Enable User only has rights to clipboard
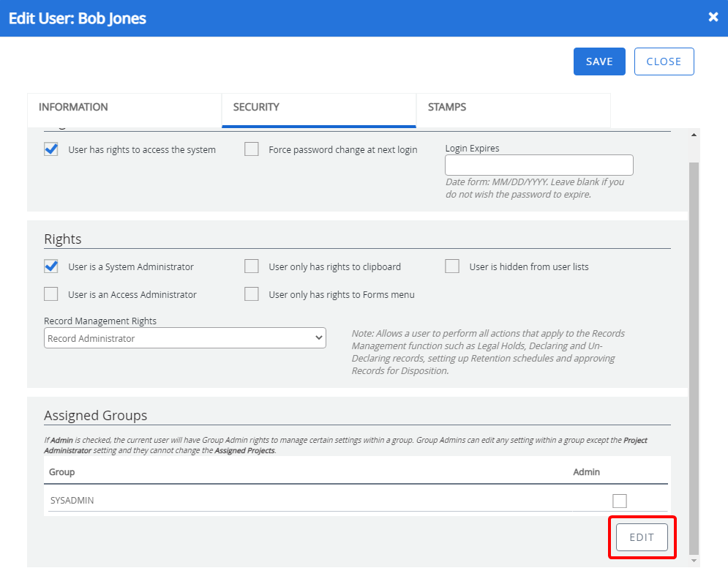 pos(252,266)
